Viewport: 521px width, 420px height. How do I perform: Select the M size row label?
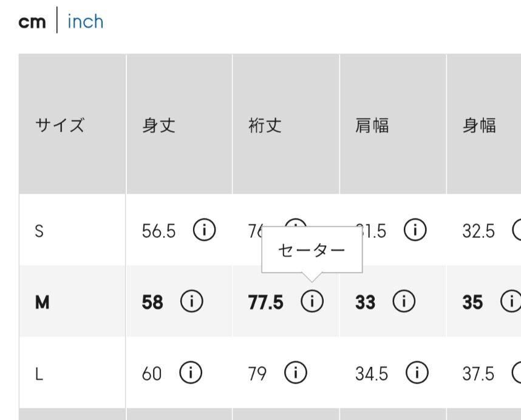[42, 302]
